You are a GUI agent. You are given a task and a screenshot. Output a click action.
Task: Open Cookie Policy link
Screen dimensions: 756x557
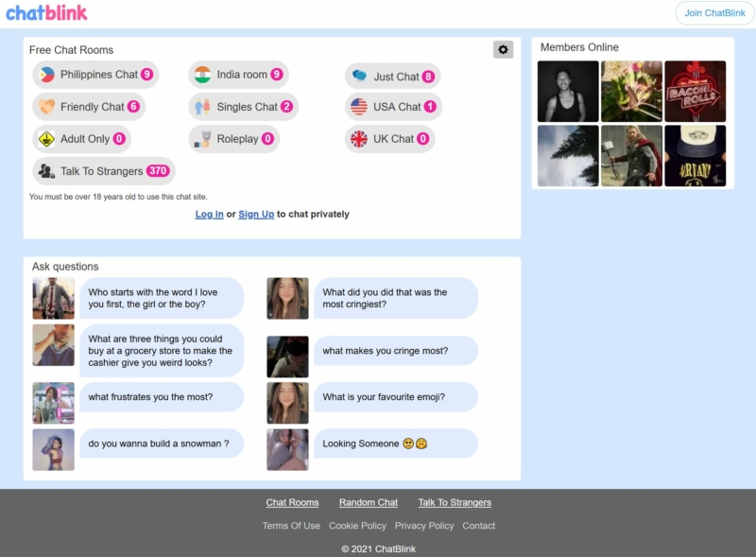357,526
